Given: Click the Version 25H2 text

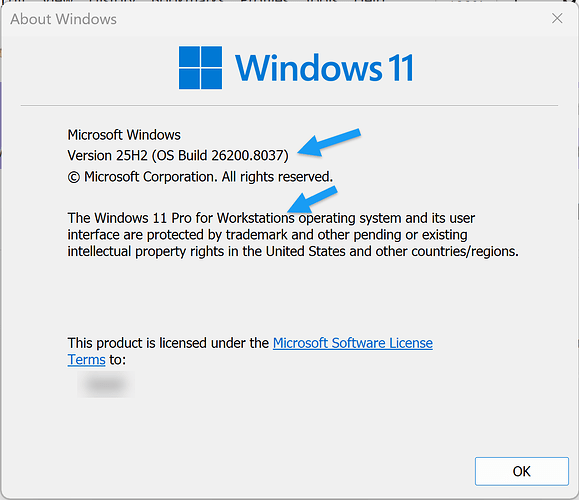Looking at the screenshot, I should pyautogui.click(x=107, y=155).
